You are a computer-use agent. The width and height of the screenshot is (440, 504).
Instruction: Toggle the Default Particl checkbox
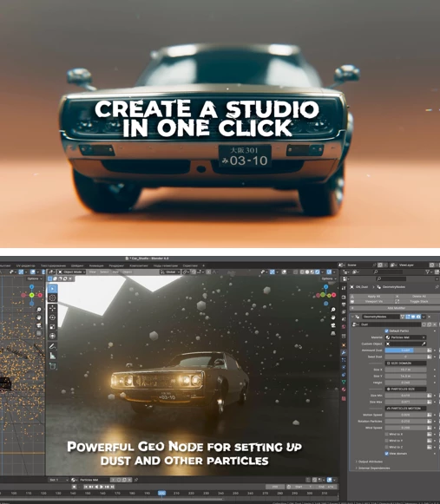coord(386,331)
